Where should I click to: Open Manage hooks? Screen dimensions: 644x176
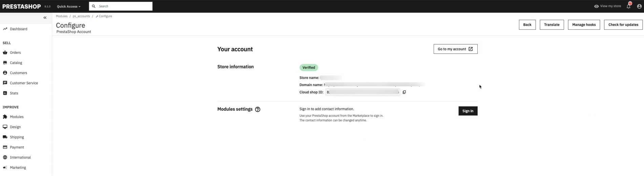tap(584, 25)
